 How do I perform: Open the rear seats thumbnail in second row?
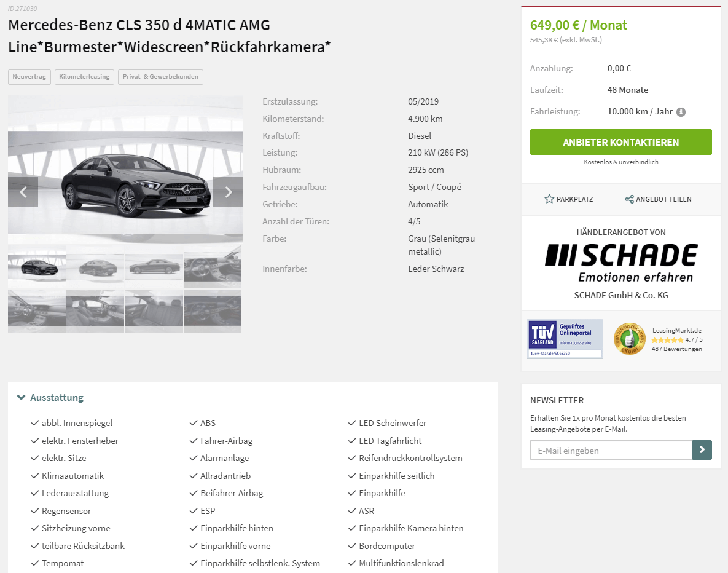tap(154, 311)
